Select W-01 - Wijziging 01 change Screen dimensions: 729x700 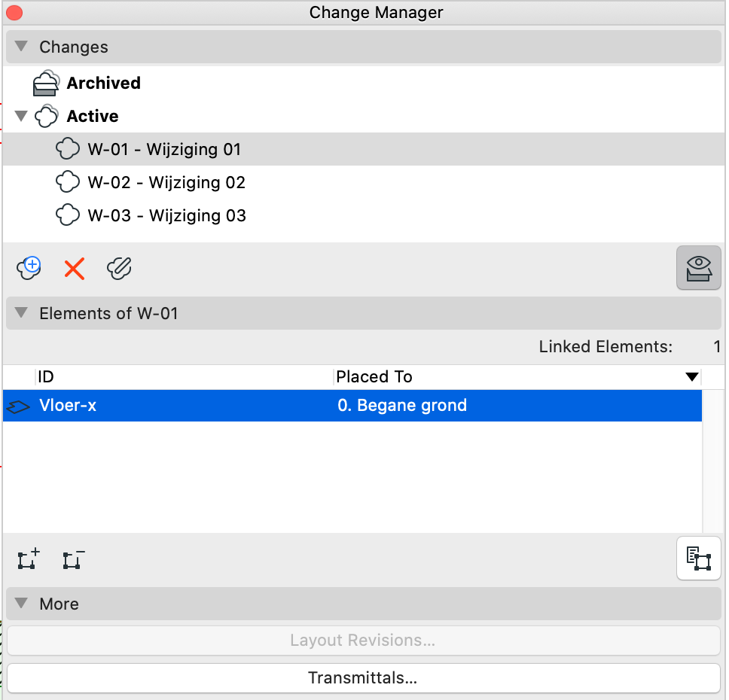pyautogui.click(x=364, y=149)
